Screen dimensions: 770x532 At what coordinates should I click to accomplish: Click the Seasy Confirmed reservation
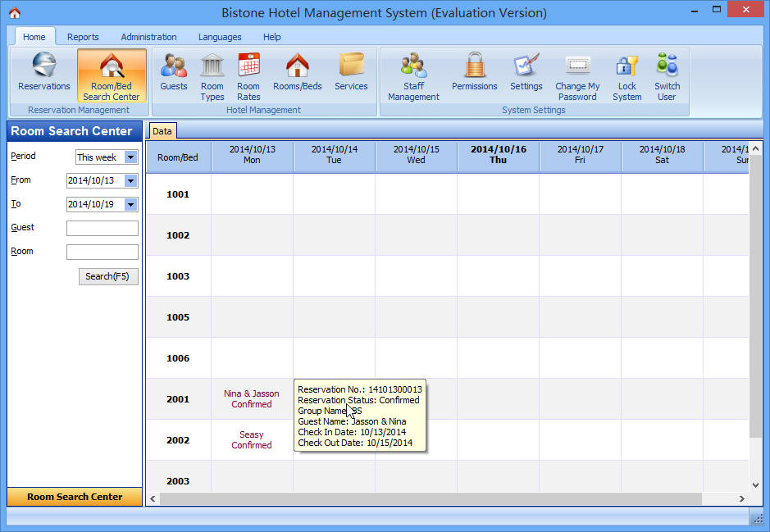click(x=252, y=439)
